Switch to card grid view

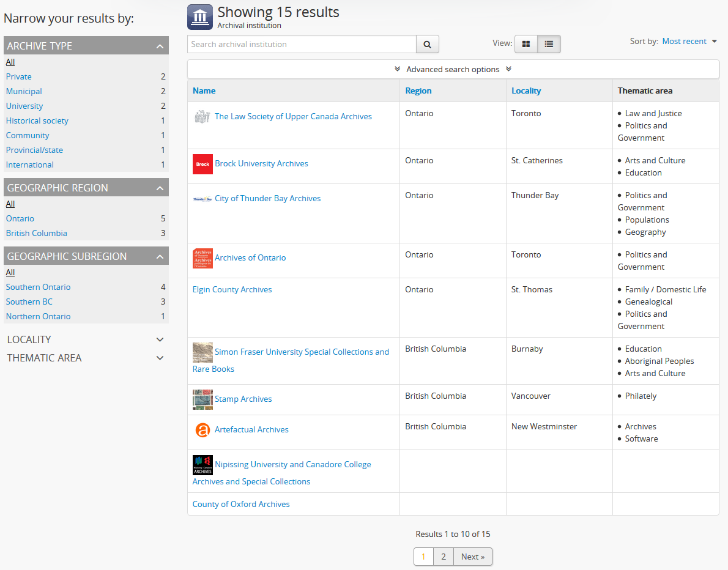526,44
